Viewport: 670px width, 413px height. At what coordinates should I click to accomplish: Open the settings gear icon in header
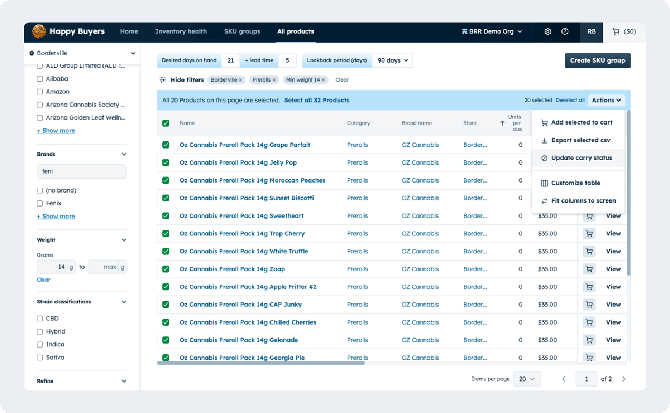pos(547,32)
